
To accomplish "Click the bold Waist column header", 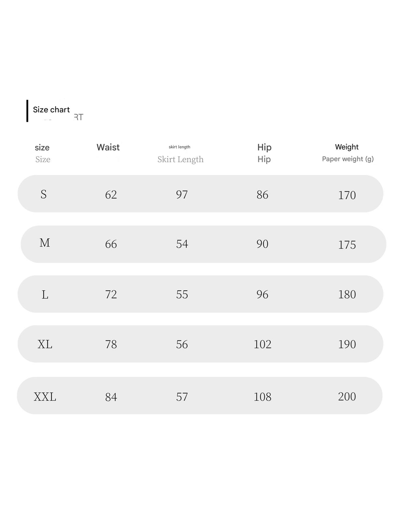I will click(108, 147).
